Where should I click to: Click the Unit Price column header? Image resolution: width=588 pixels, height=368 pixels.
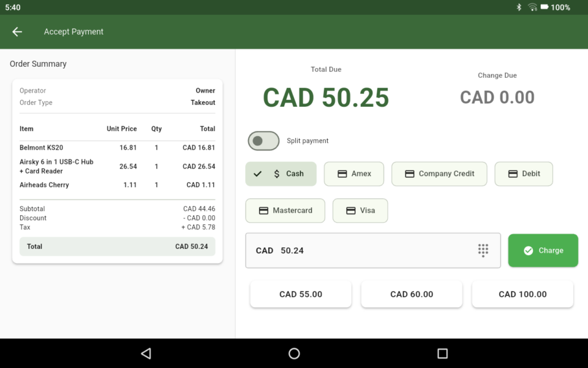(121, 129)
